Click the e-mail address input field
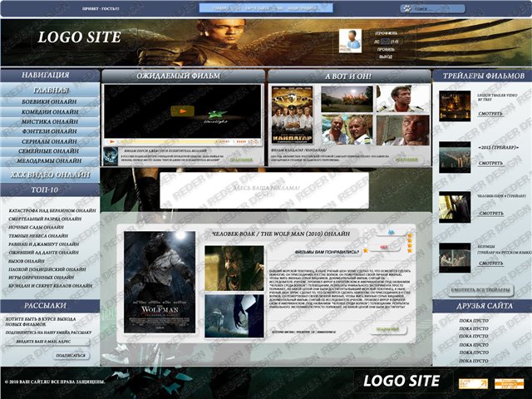 click(47, 342)
